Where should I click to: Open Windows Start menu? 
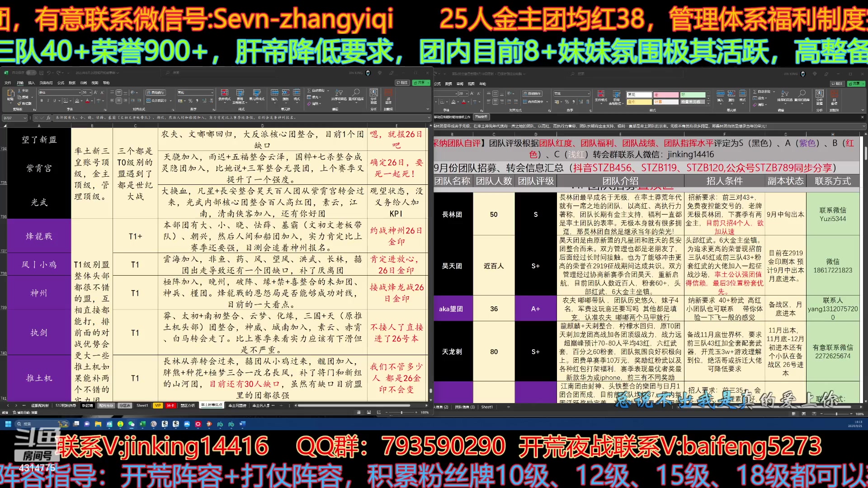pos(8,424)
